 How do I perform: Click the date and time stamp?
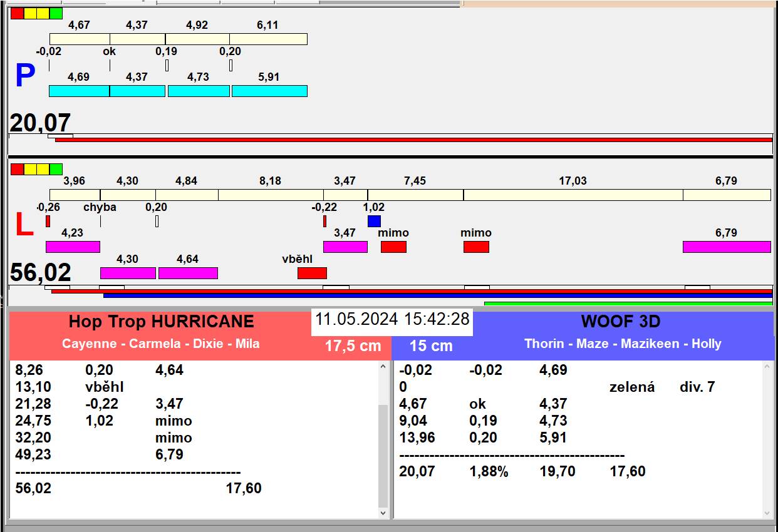coord(392,319)
